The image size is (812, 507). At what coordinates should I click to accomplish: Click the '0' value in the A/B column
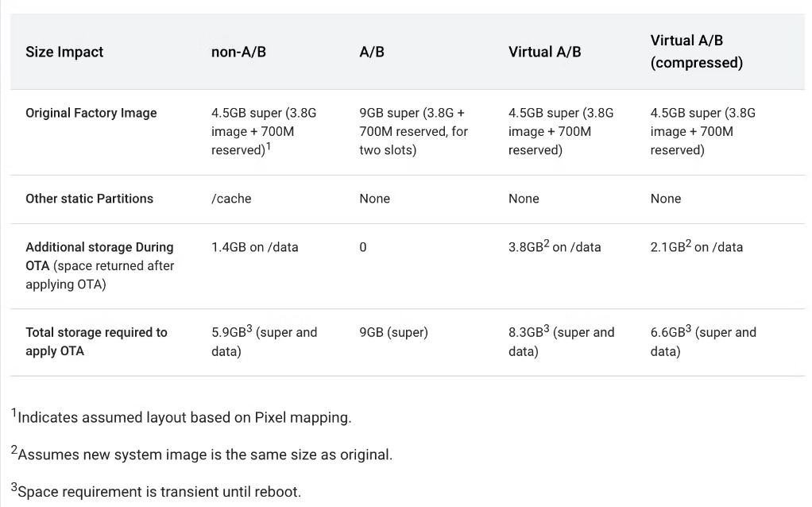(363, 247)
